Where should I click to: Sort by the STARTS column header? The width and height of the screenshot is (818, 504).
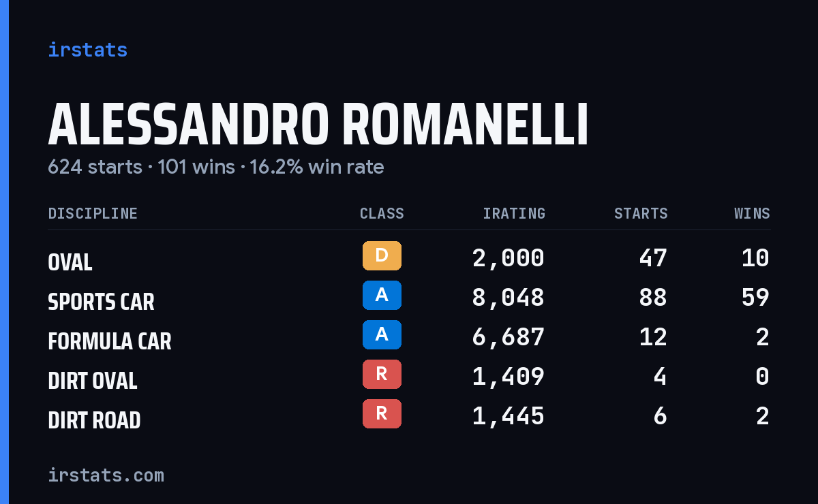[641, 213]
